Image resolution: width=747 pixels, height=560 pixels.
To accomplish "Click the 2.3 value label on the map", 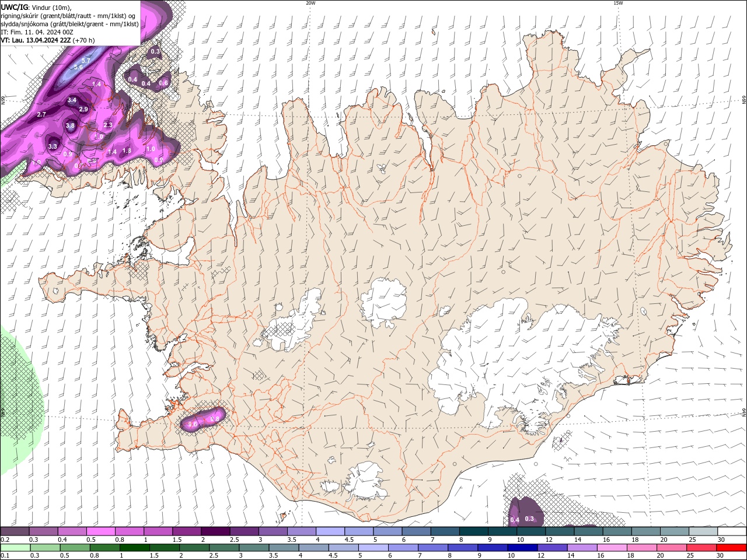I will click(108, 125).
